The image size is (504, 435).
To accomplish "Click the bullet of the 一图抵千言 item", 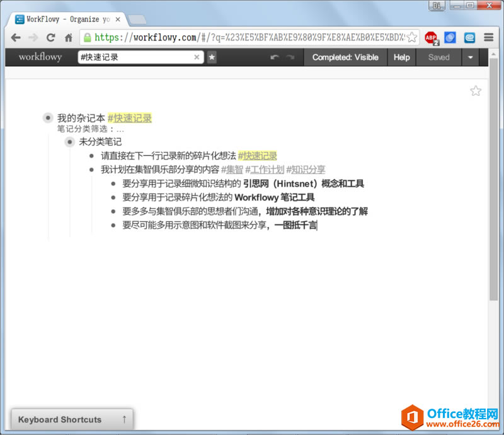I will pos(113,225).
